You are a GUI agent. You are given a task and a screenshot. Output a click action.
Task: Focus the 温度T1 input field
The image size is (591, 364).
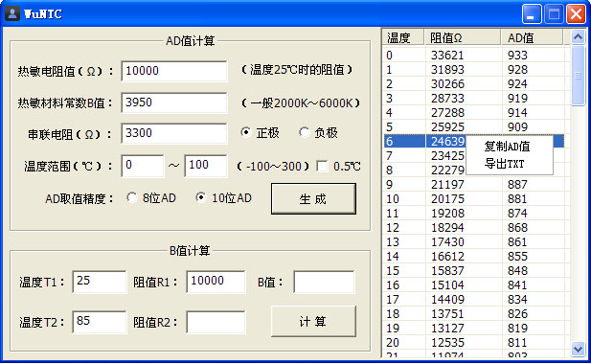pos(100,282)
